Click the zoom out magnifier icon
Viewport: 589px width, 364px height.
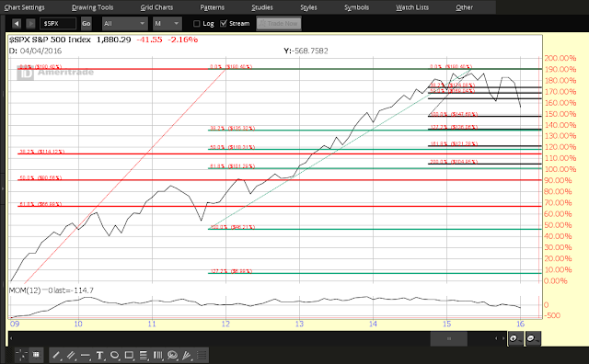click(533, 338)
